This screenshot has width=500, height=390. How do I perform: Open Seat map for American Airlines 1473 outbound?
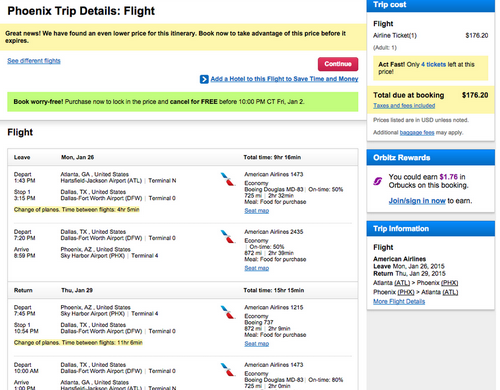click(257, 211)
